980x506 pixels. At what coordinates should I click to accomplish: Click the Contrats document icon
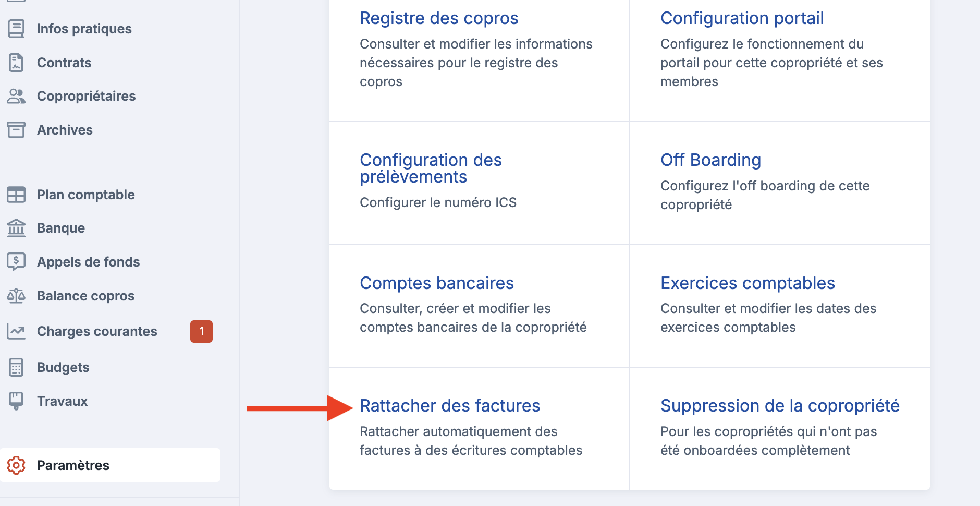(16, 63)
